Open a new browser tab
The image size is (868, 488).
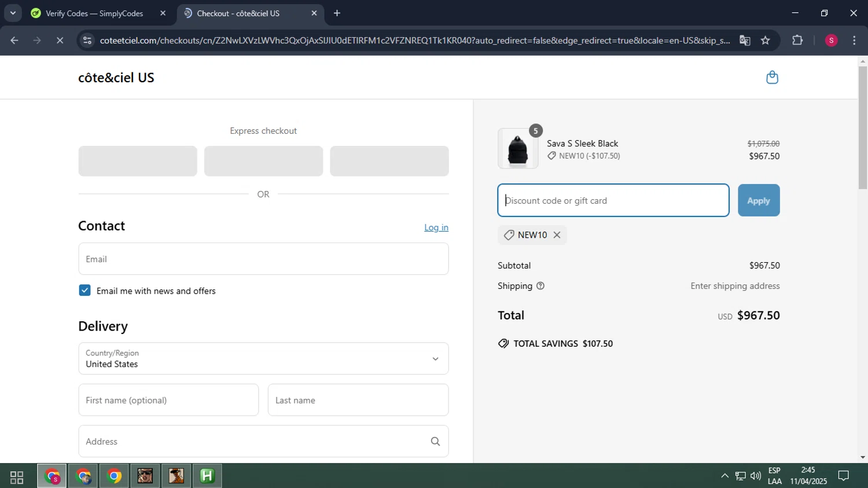point(337,13)
